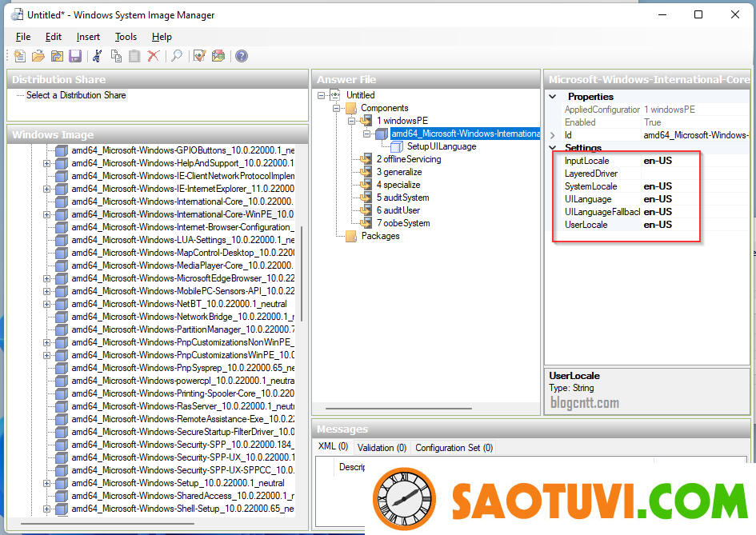Click the app icon in title bar

(17, 14)
